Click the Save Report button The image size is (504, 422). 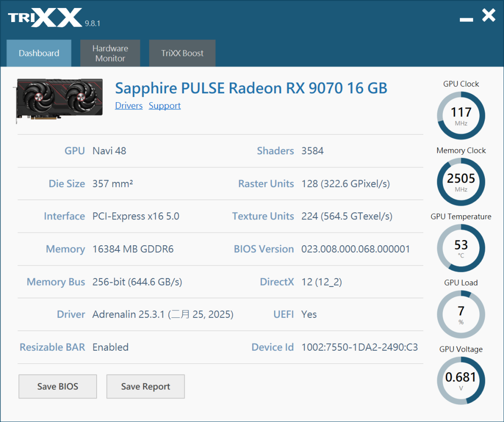[x=145, y=386]
